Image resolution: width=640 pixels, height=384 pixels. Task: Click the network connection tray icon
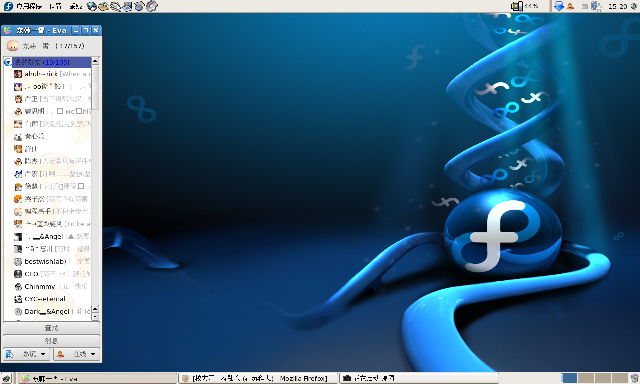coord(595,6)
